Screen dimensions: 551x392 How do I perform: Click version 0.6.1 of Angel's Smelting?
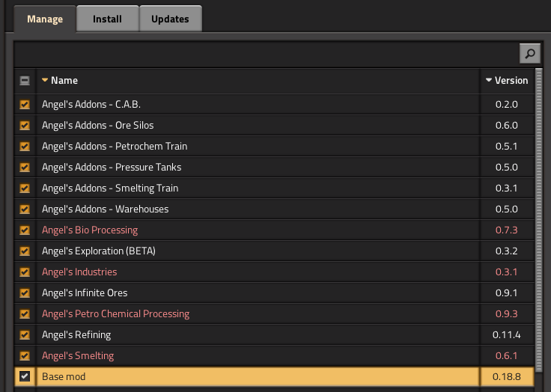(506, 356)
